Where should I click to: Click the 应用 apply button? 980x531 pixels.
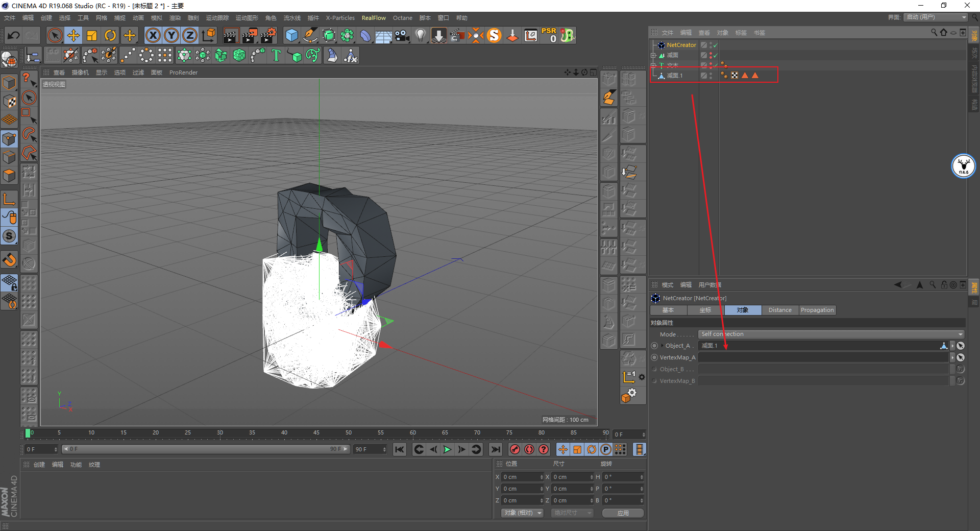click(x=623, y=513)
